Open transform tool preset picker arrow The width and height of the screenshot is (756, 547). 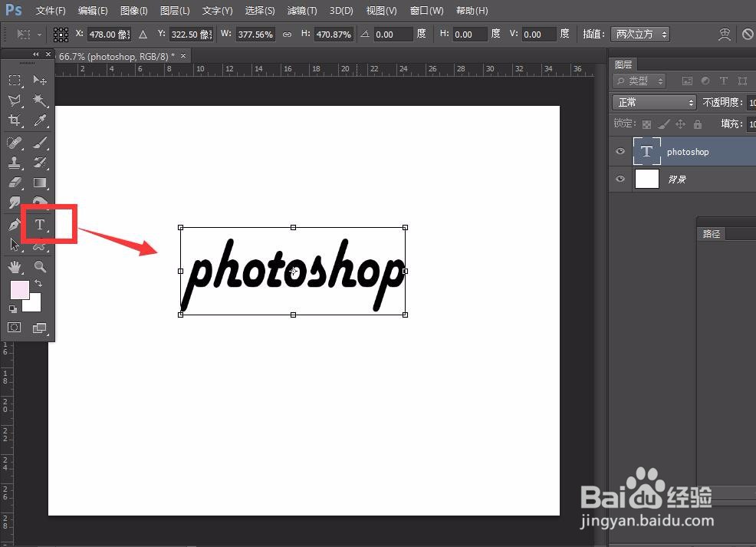pyautogui.click(x=40, y=35)
